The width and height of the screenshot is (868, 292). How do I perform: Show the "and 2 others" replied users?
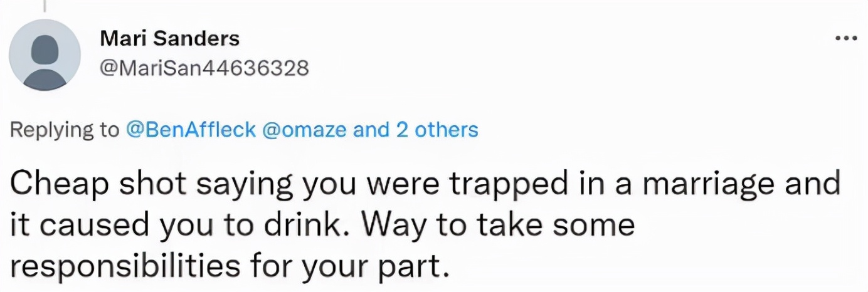click(x=416, y=130)
